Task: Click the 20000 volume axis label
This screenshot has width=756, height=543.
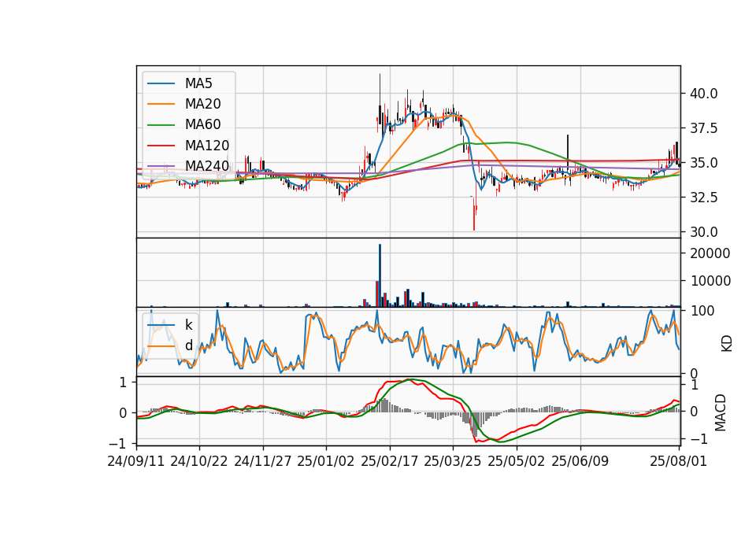Action: pyautogui.click(x=710, y=253)
